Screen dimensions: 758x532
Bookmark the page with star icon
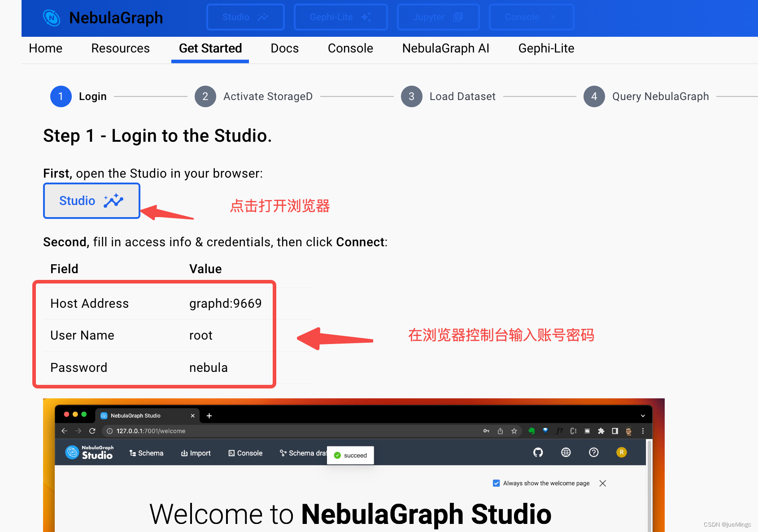(514, 431)
